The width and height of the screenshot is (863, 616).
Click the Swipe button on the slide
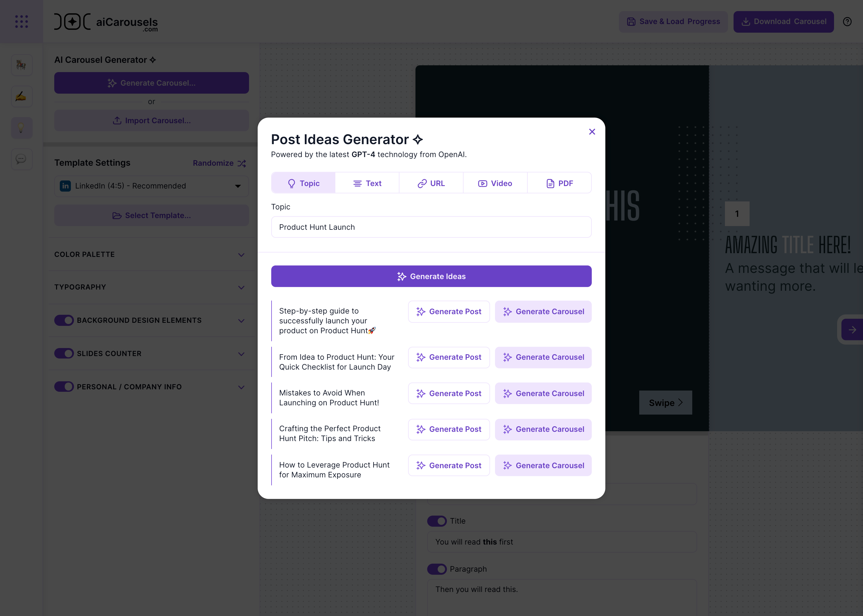tap(665, 403)
